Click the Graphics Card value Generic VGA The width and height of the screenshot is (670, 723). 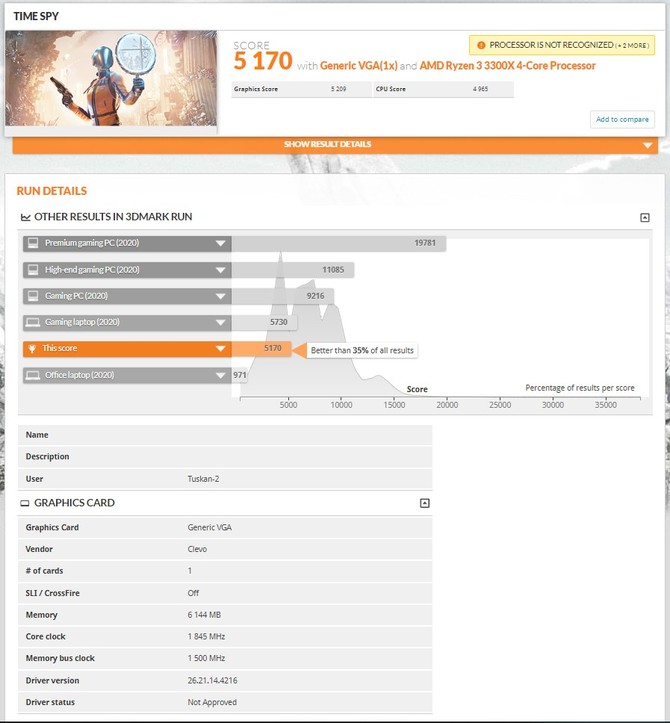[209, 527]
